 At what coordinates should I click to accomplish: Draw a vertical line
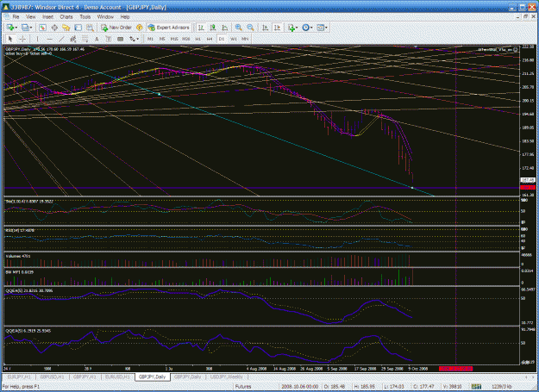click(x=37, y=39)
